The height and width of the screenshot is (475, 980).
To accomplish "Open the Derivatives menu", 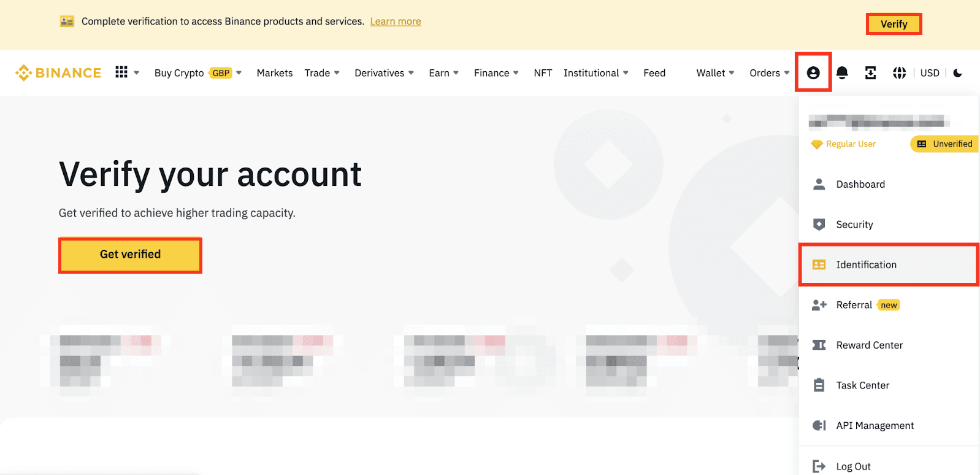I will (380, 73).
